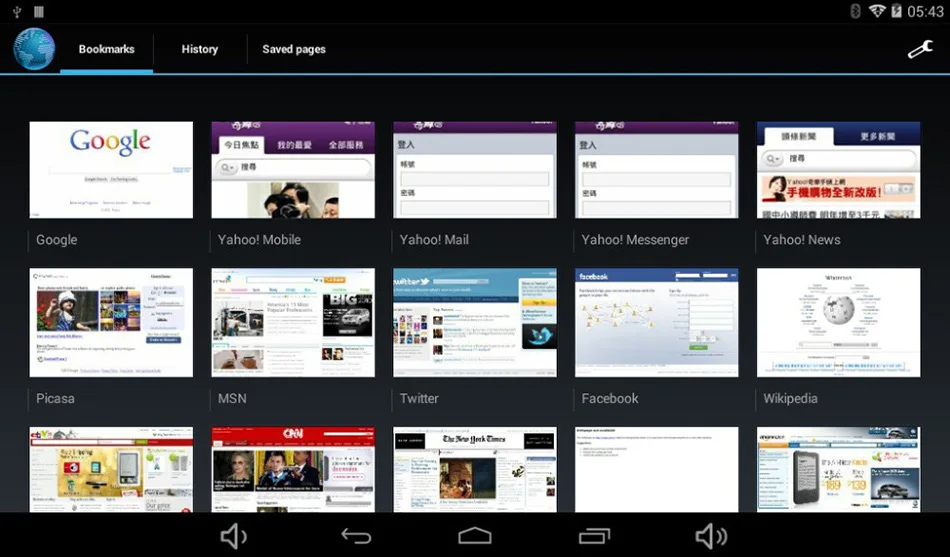
Task: Tap the 05:43 clock in status bar
Action: tap(925, 12)
